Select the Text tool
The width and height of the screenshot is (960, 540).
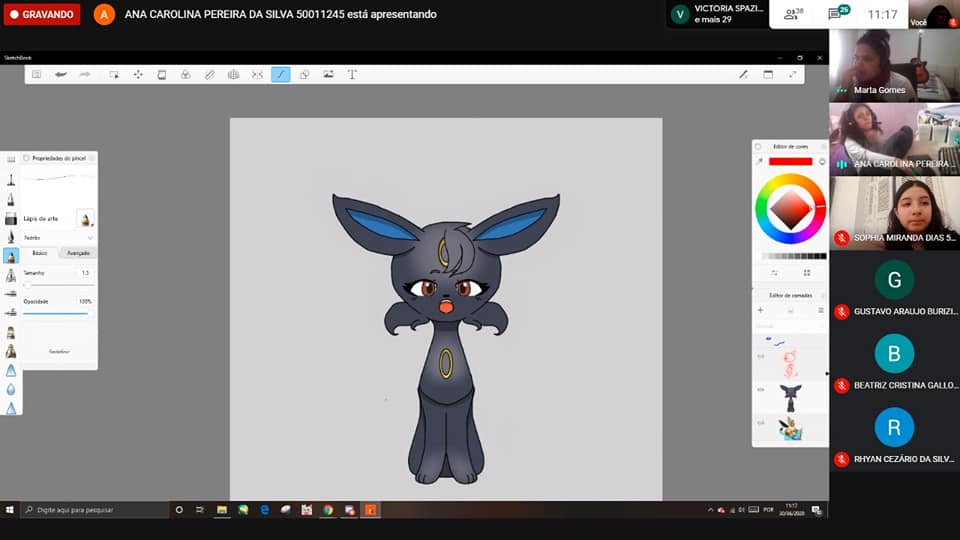click(352, 75)
